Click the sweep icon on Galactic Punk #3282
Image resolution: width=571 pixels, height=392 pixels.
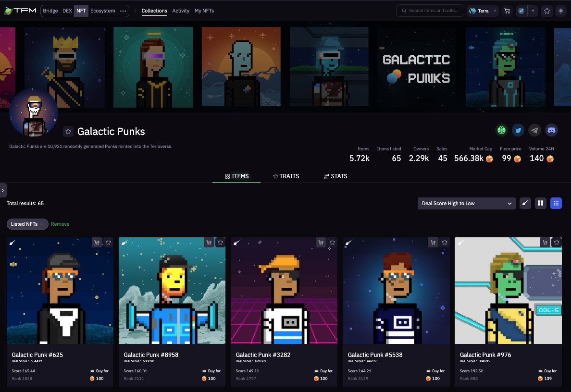(x=236, y=243)
